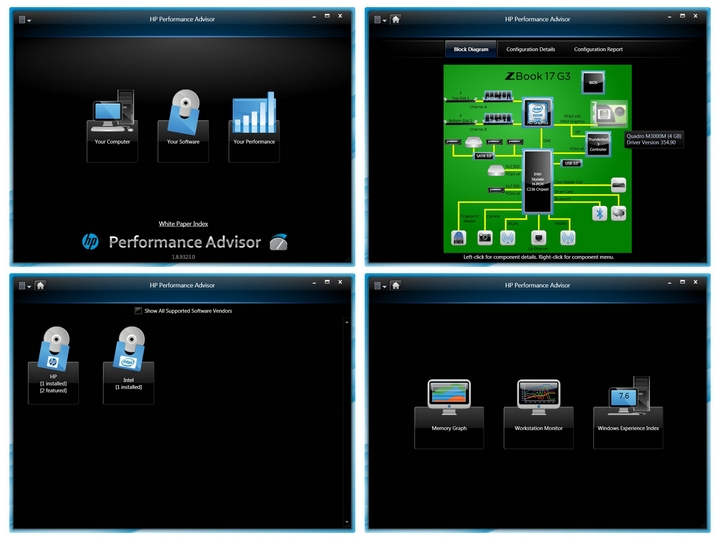Click the Camera component in block diagram

(x=485, y=238)
